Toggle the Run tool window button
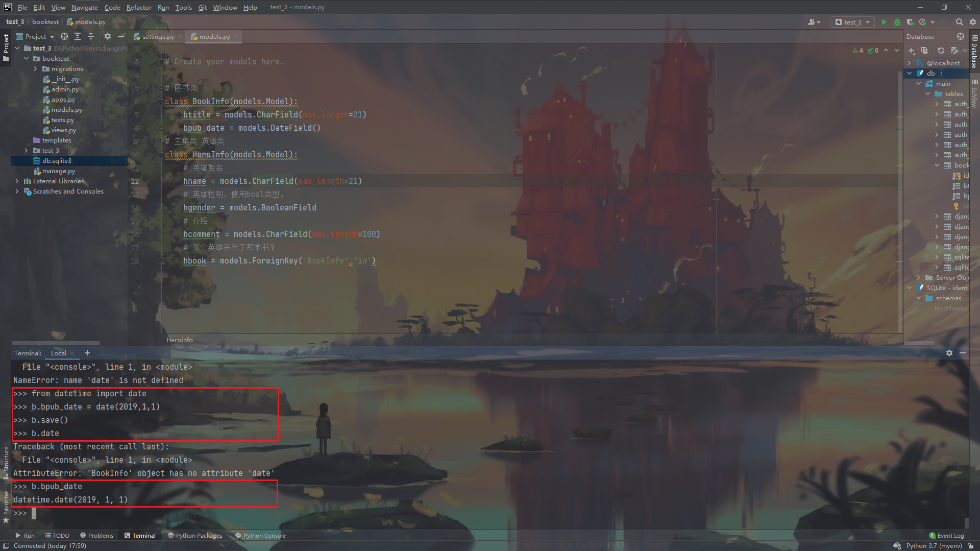The width and height of the screenshot is (980, 551). [x=25, y=536]
